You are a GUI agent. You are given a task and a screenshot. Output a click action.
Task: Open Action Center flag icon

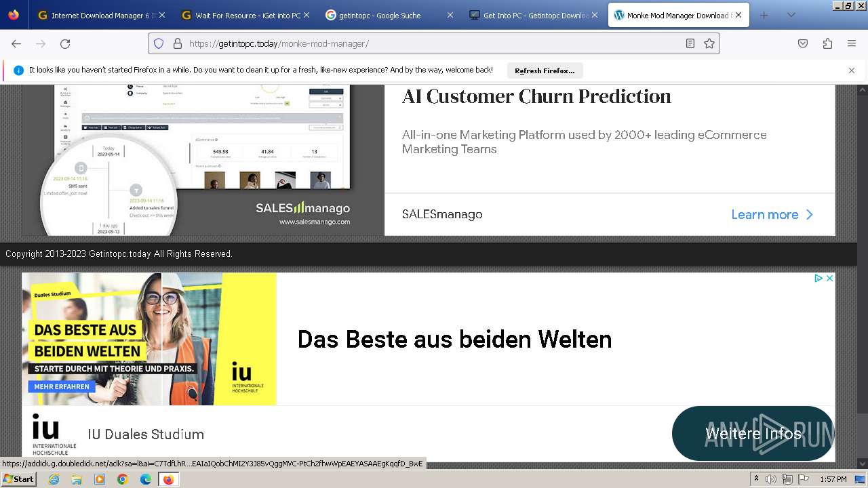tap(804, 479)
